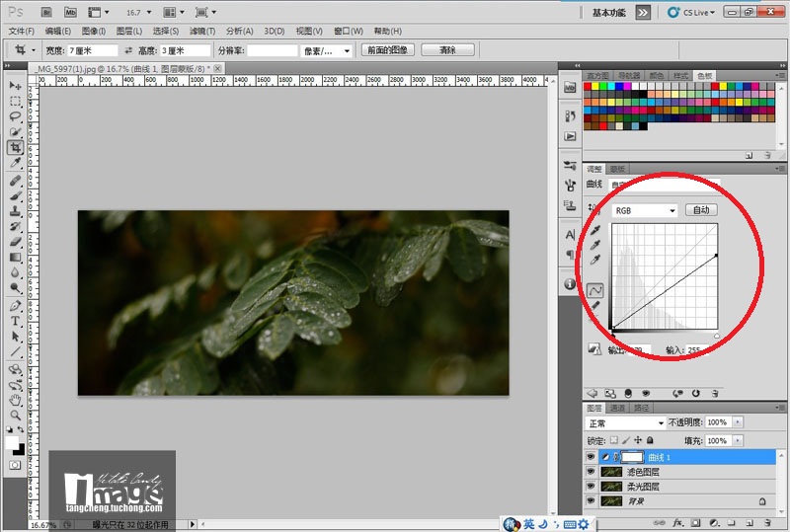Select the Rectangular Marquee tool

tap(16, 102)
